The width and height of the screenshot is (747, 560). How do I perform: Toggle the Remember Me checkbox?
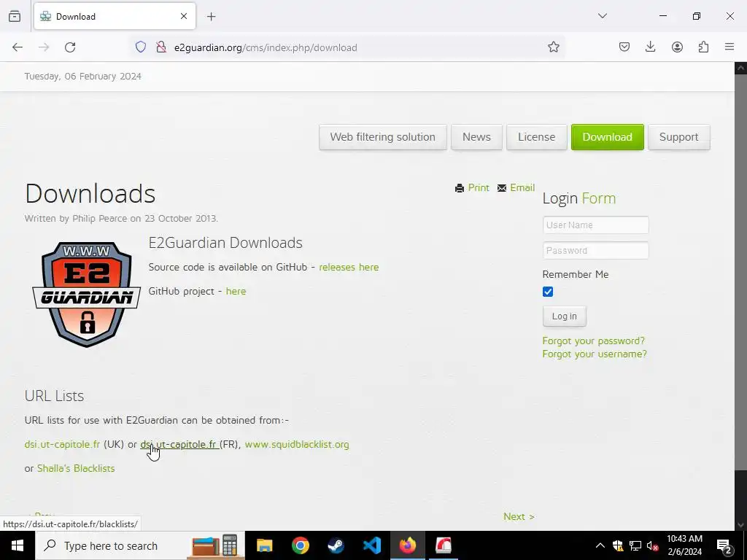(x=548, y=292)
